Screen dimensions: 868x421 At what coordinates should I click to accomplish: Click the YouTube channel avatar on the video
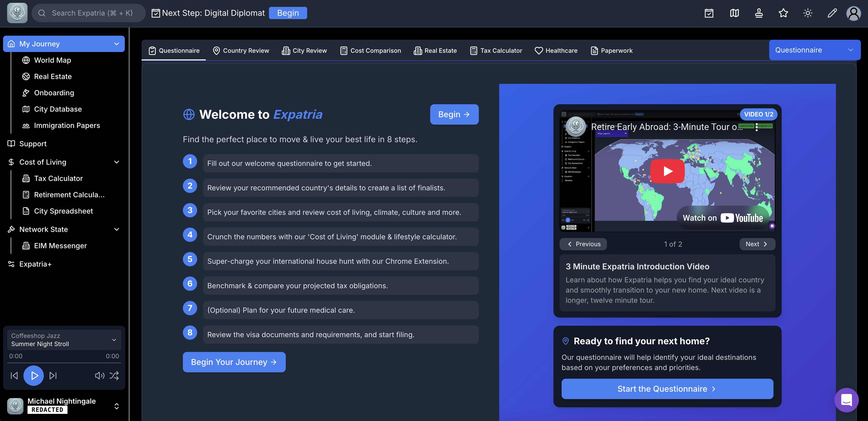click(576, 126)
